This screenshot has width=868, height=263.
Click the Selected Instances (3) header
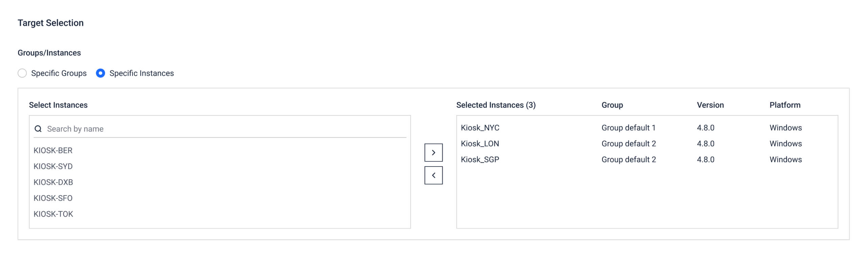click(496, 105)
